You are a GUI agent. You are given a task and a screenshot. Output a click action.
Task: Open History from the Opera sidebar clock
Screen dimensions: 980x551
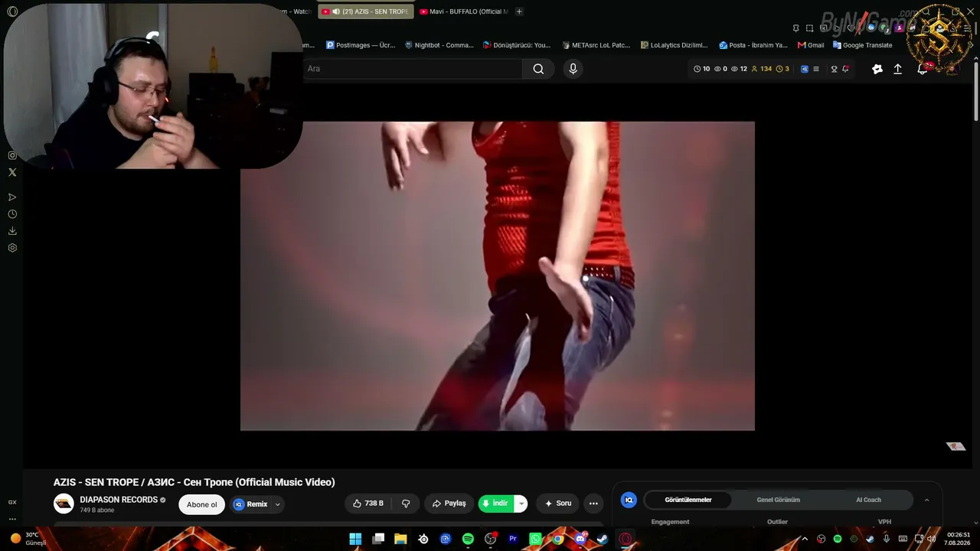tap(12, 214)
